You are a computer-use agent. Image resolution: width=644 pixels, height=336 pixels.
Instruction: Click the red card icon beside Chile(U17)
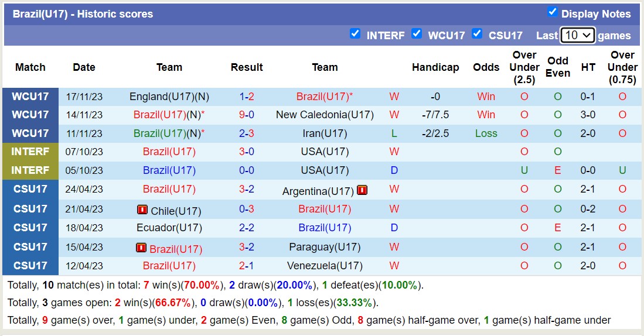click(x=142, y=210)
